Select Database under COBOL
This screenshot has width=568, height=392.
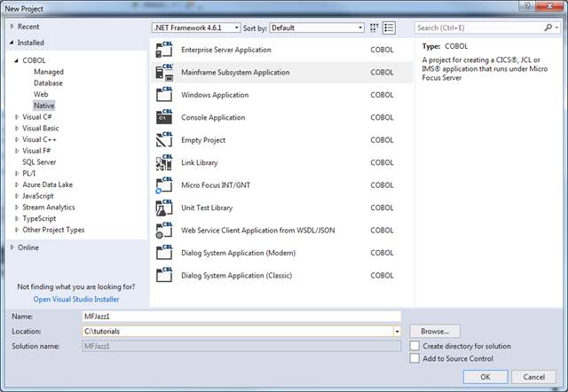[48, 82]
